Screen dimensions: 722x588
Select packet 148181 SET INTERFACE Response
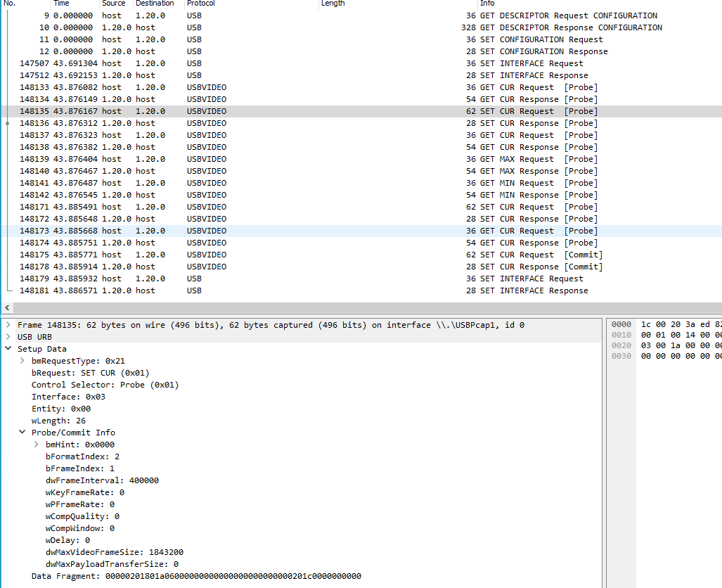(361, 290)
